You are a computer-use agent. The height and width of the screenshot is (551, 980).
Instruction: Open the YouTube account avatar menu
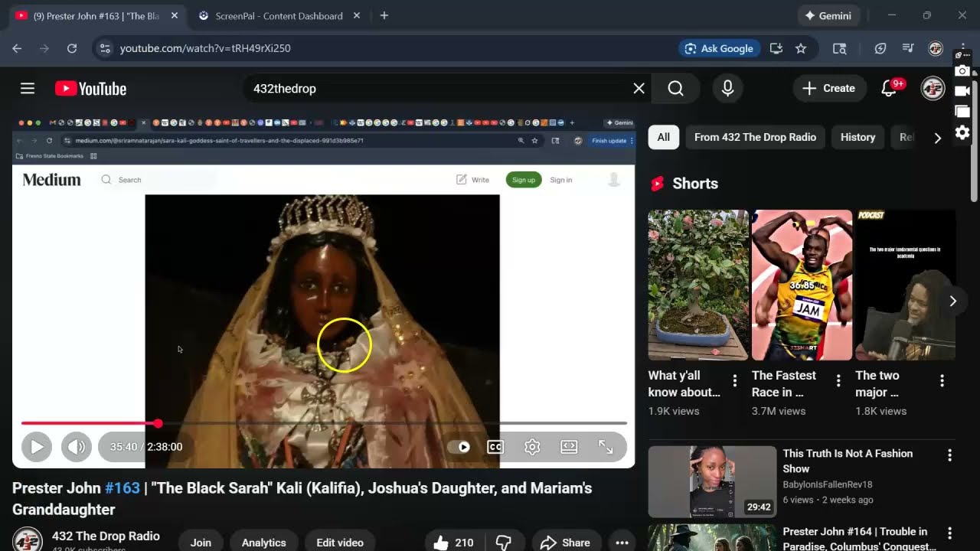coord(933,89)
